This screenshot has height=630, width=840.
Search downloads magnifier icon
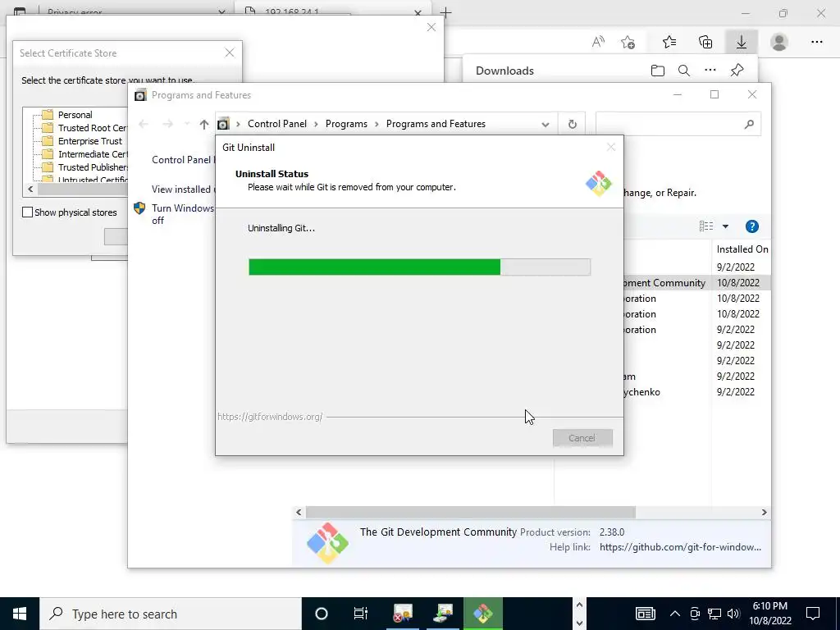pyautogui.click(x=683, y=71)
